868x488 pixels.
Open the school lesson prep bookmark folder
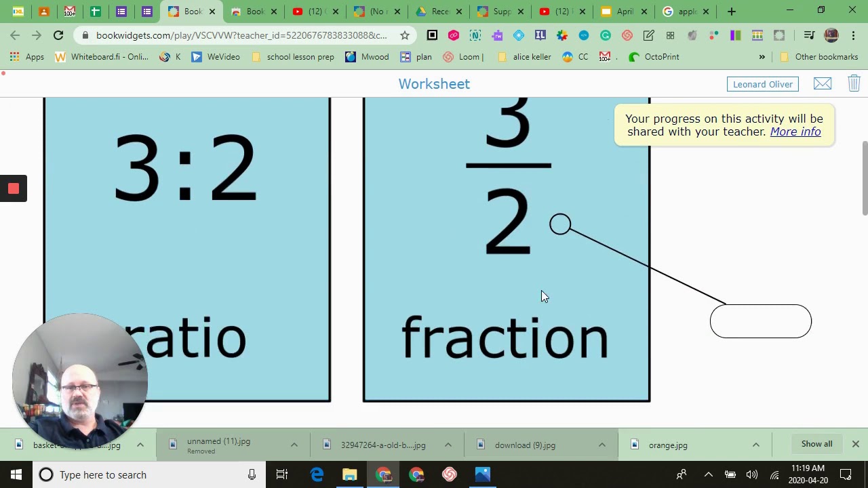click(x=293, y=57)
